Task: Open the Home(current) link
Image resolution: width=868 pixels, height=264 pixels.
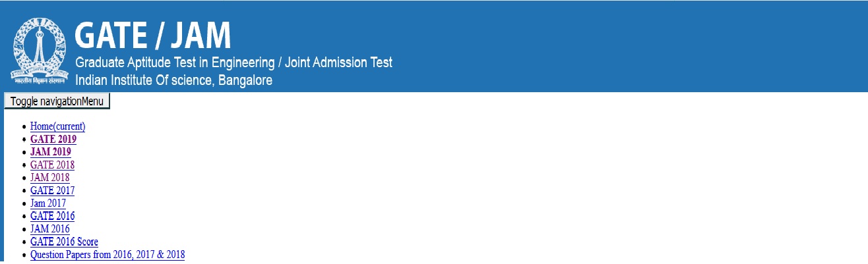Action: point(57,126)
